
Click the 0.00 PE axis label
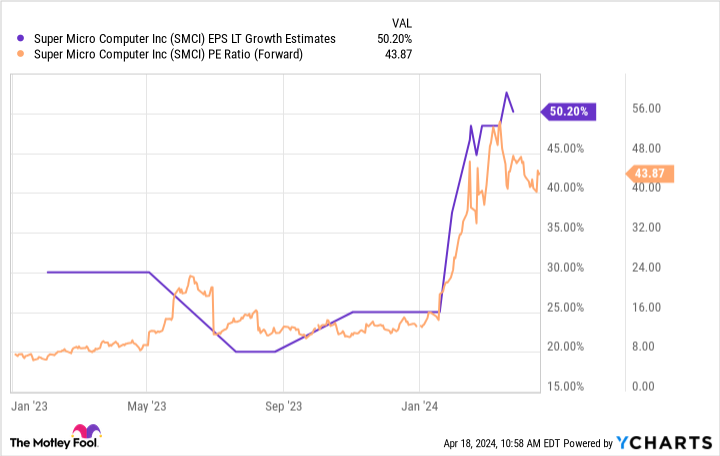(x=645, y=387)
